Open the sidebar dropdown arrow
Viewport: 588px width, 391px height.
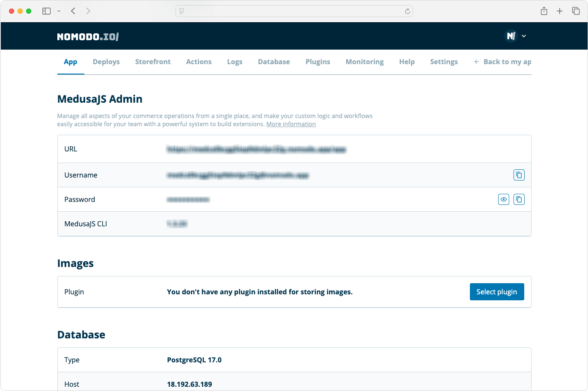point(59,11)
